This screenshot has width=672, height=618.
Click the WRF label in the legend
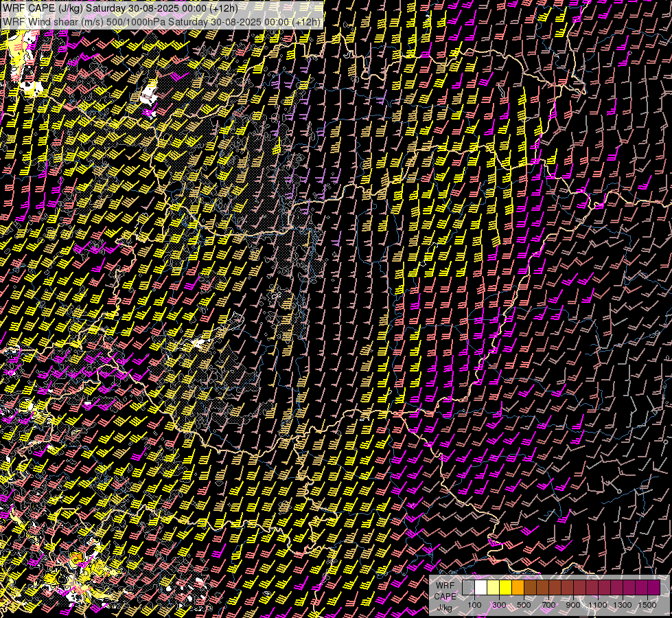(x=445, y=586)
